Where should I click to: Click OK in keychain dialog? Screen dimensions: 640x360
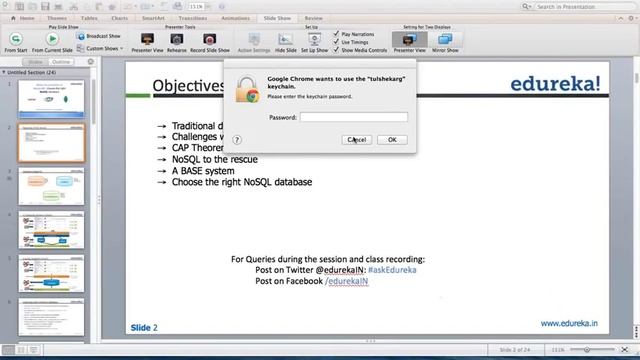pos(392,140)
